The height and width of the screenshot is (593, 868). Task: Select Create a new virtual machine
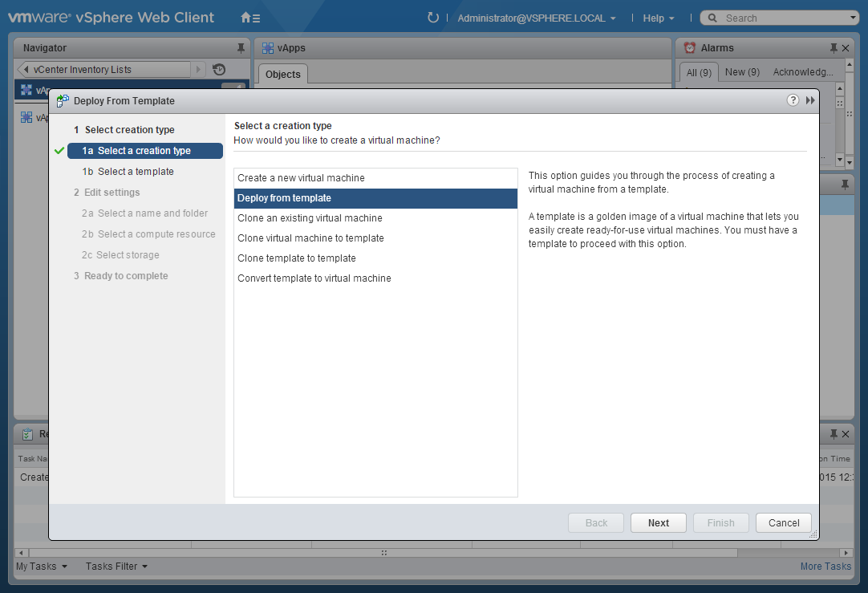click(x=376, y=178)
